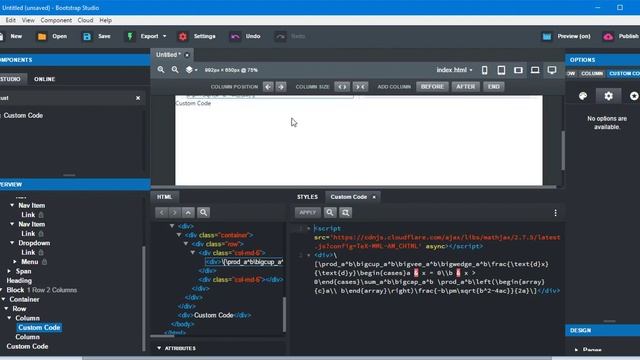The image size is (640, 360).
Task: Collapse the first Nav Item in overview
Action: (x=12, y=205)
